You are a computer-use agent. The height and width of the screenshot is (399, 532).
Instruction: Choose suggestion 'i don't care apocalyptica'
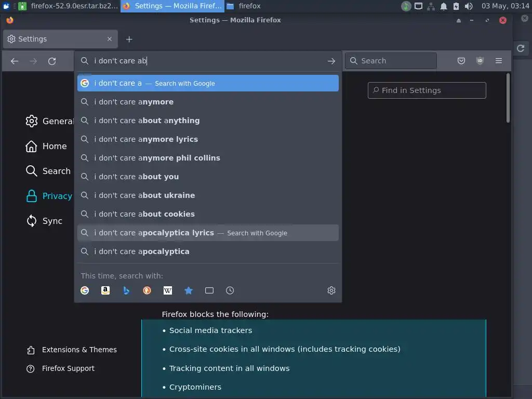click(x=208, y=251)
